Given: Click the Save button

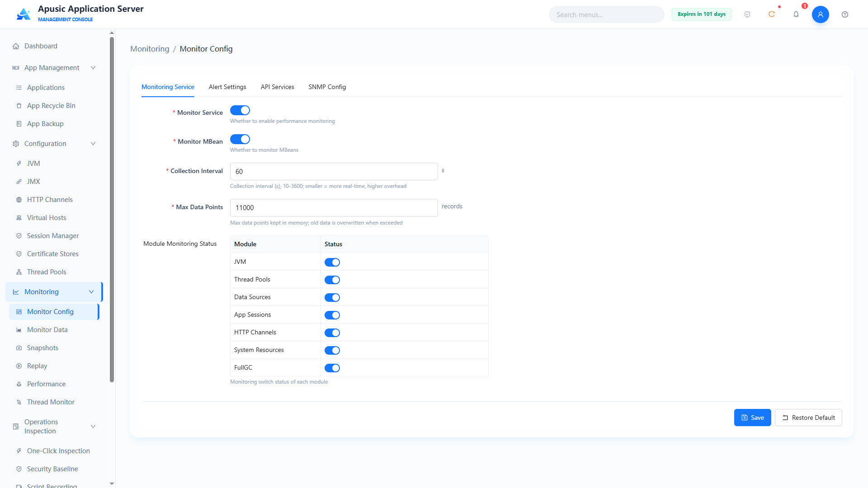Looking at the screenshot, I should pyautogui.click(x=753, y=418).
